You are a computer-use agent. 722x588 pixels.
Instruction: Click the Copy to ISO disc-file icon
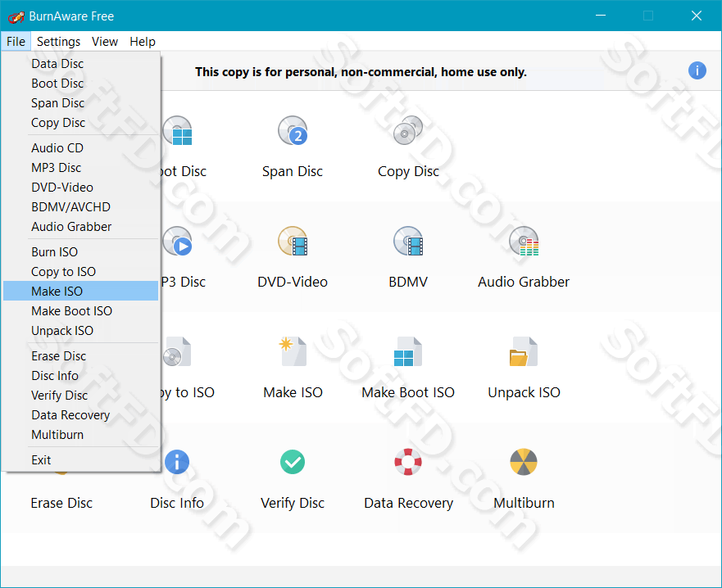click(x=177, y=351)
